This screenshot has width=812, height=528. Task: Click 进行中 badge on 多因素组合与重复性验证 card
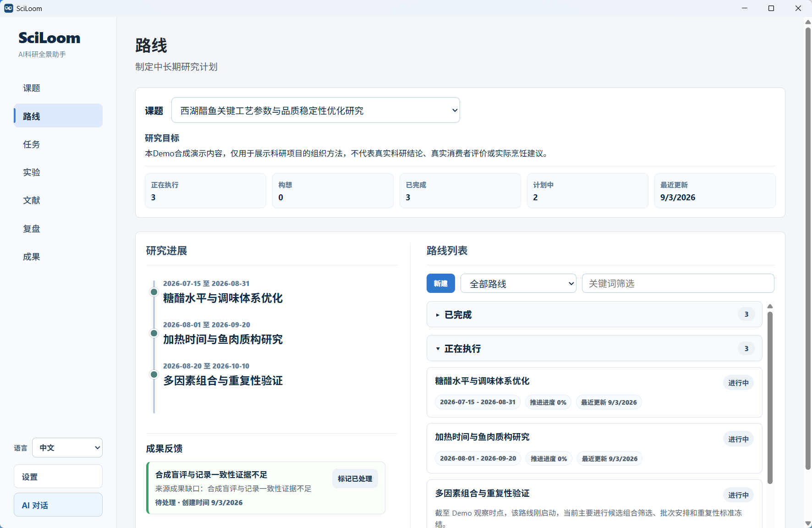click(x=738, y=495)
